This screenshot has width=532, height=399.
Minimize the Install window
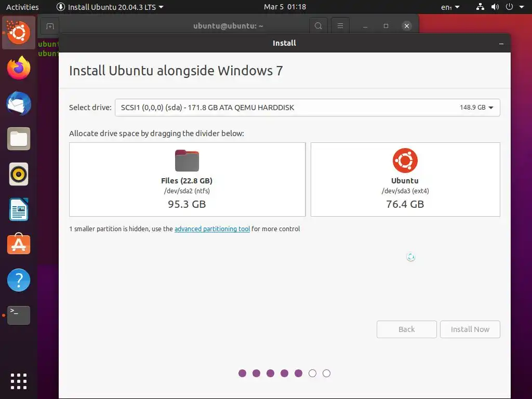coord(501,44)
